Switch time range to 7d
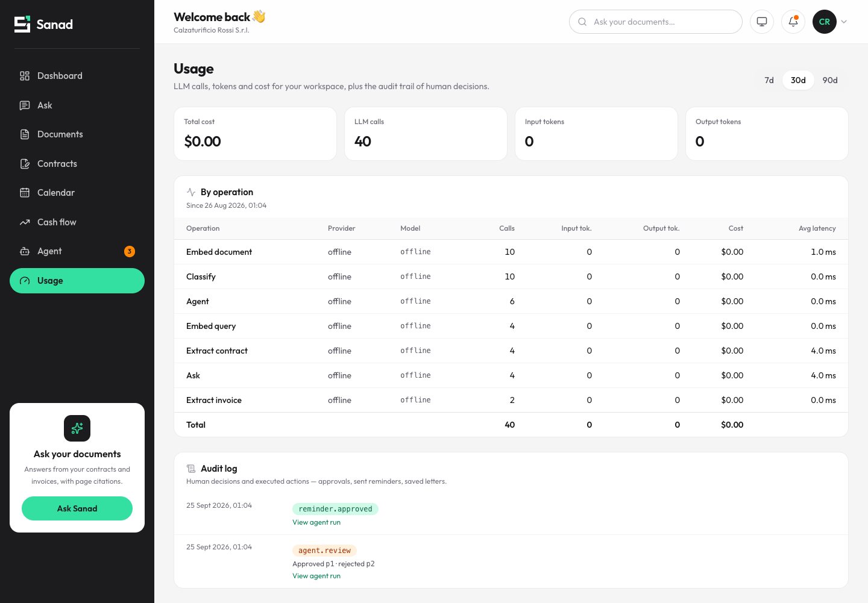 click(x=769, y=80)
